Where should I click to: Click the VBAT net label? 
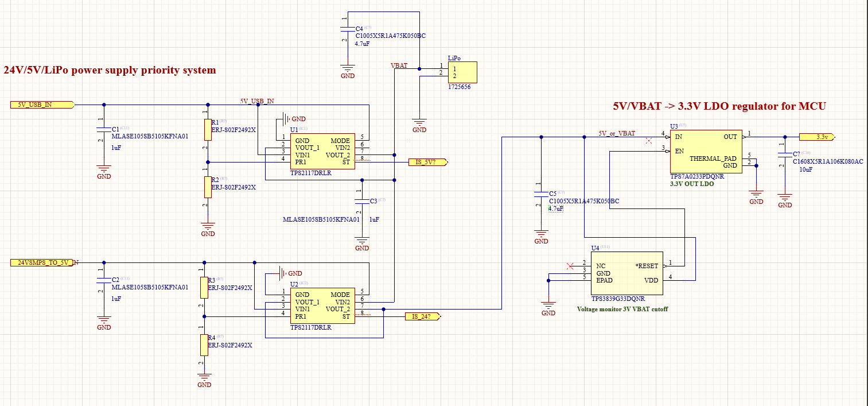pyautogui.click(x=399, y=65)
